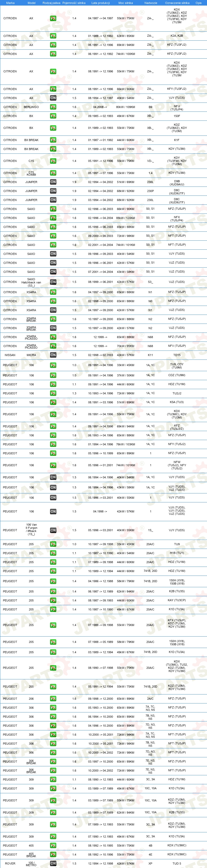Select the petrol icon in the PEUGEOT 405 BREAK row
The width and height of the screenshot is (207, 868).
[x=53, y=854]
